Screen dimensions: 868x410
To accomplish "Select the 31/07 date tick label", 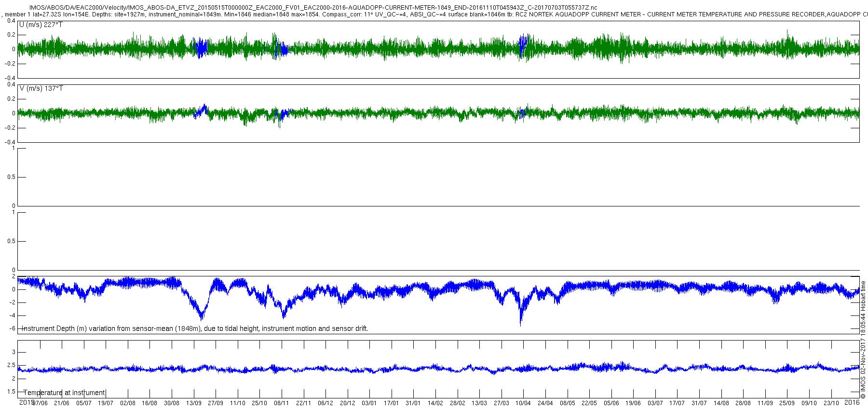I will click(x=699, y=403).
